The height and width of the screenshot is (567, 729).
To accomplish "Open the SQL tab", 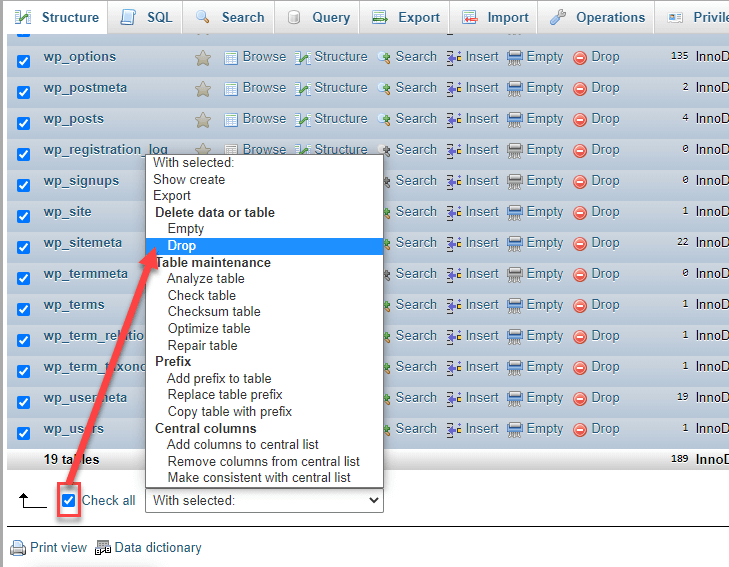I will (146, 17).
